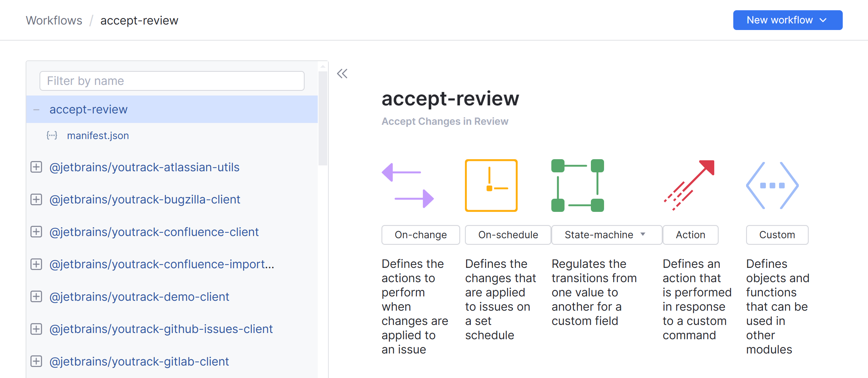Screen dimensions: 868x378
Task: Add an On-change rule
Action: click(421, 235)
